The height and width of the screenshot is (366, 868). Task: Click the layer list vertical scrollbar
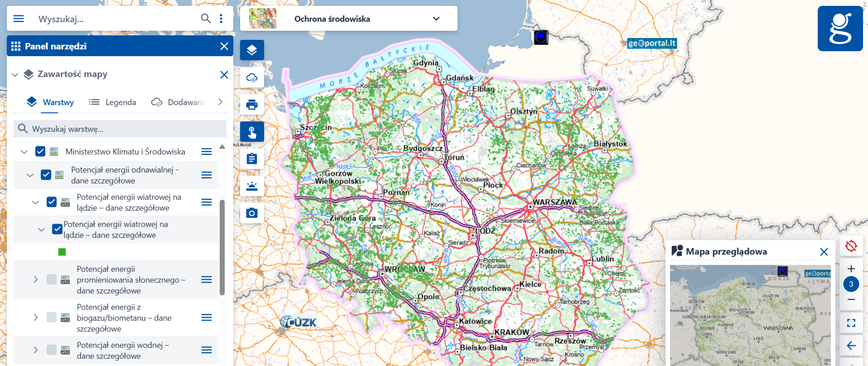click(x=222, y=248)
